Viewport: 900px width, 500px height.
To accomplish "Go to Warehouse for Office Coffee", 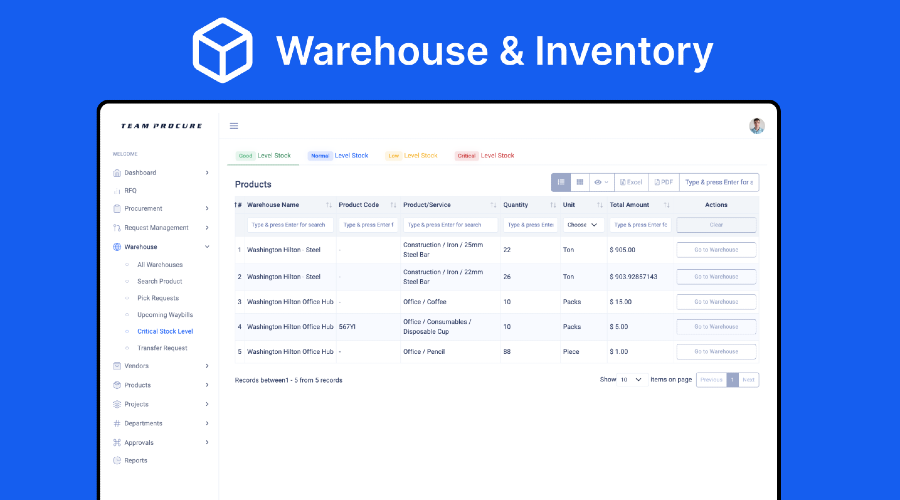I will [716, 302].
